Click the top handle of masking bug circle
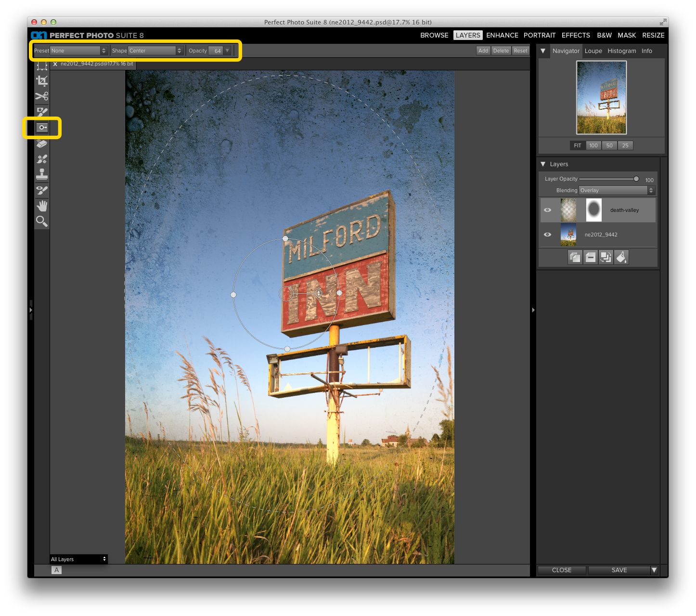 pos(285,238)
